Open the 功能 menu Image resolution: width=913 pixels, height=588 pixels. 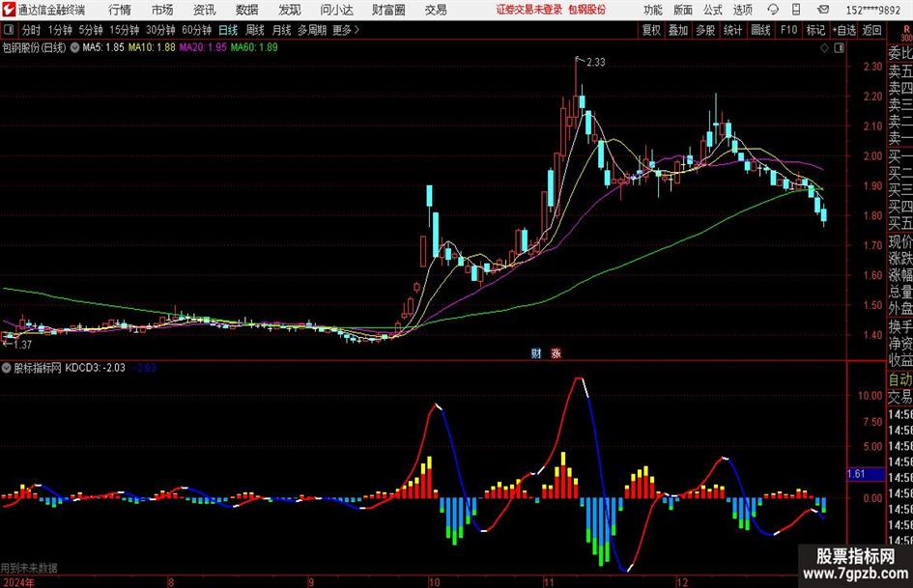pos(653,10)
